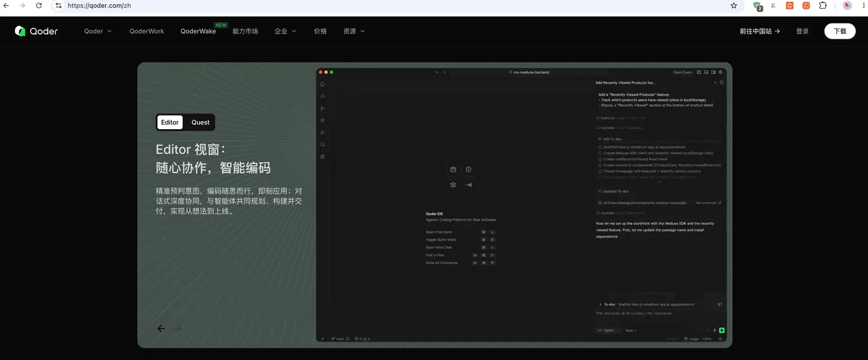Click the microphone icon in the chat input
Image resolution: width=868 pixels, height=360 pixels.
coord(715,330)
